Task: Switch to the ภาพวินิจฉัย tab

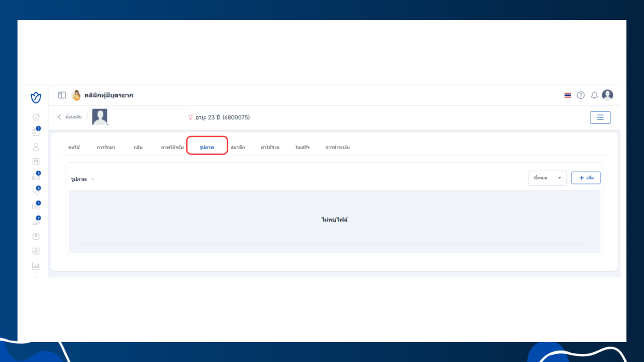Action: click(172, 148)
